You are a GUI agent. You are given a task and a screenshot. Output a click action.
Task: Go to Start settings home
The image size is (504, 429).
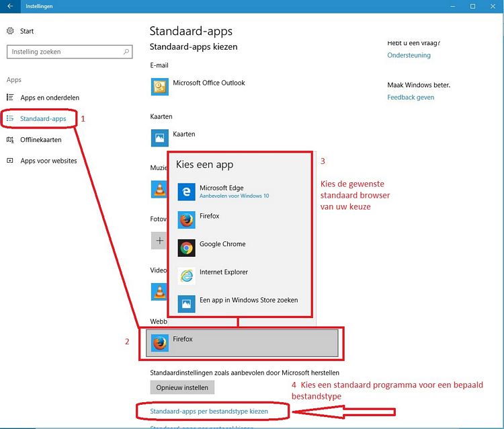27,31
